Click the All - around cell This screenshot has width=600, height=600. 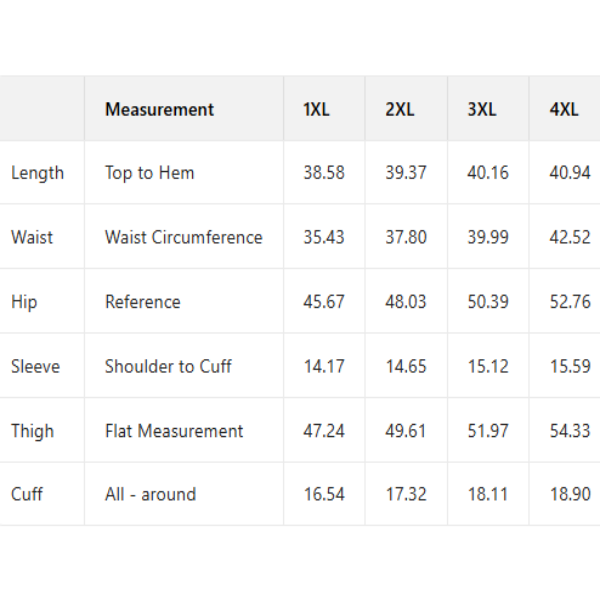150,494
